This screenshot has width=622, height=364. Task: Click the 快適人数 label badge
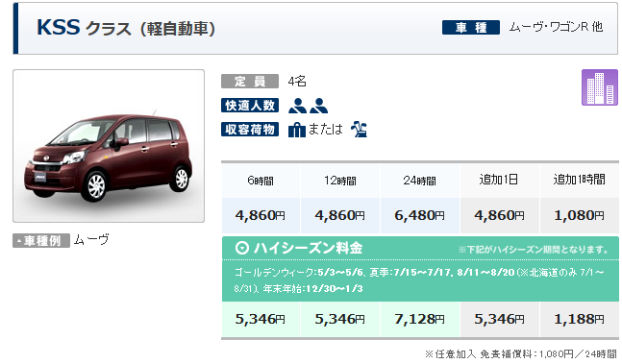(250, 106)
